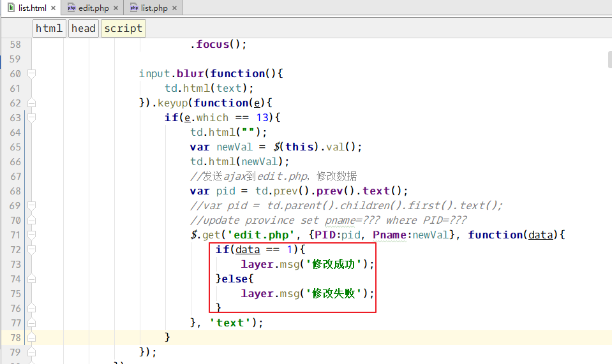Select the script breadcrumb
The width and height of the screenshot is (612, 364).
click(x=123, y=28)
